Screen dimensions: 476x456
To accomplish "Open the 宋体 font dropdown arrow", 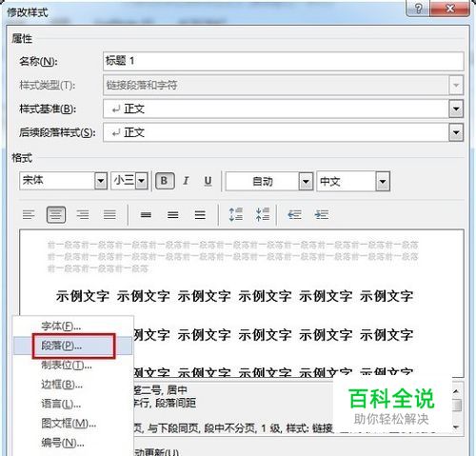I will [101, 181].
